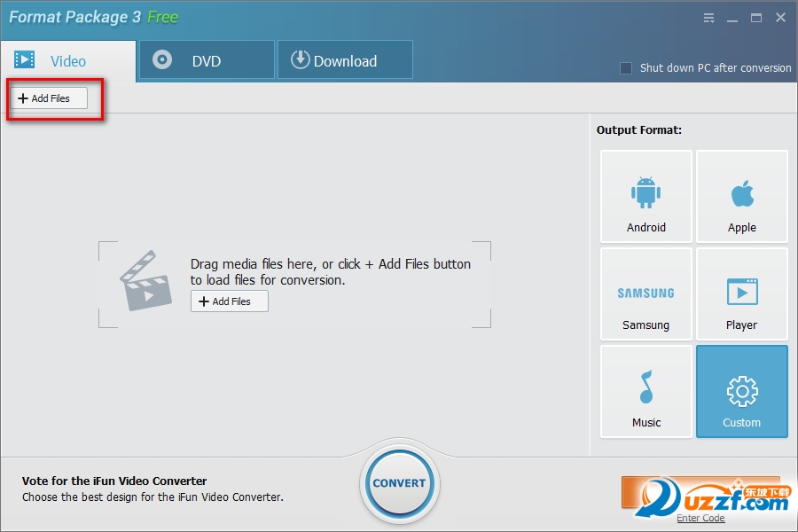Click the DVD disc icon
Image resolution: width=798 pixels, height=532 pixels.
[162, 59]
